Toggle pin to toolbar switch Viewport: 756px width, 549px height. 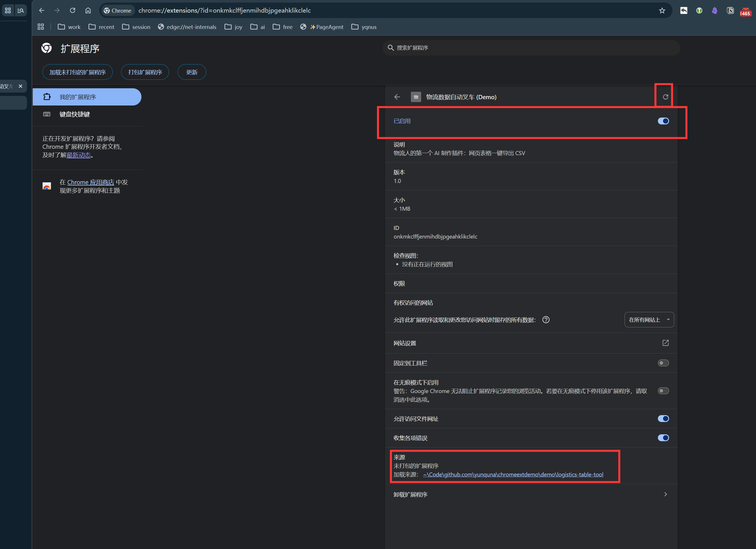point(663,363)
